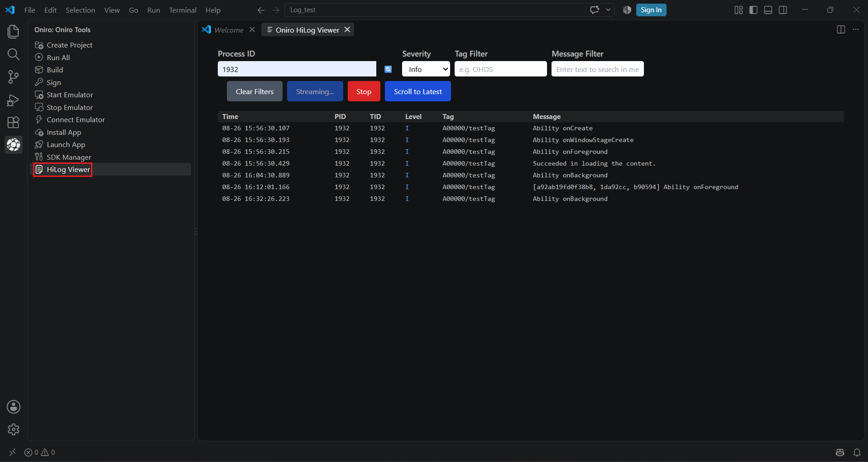The image size is (868, 462).
Task: Close the Welcome tab
Action: [x=252, y=29]
